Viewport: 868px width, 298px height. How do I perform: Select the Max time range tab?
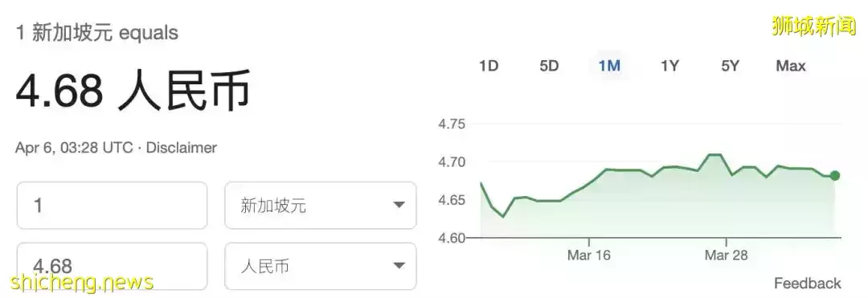791,67
